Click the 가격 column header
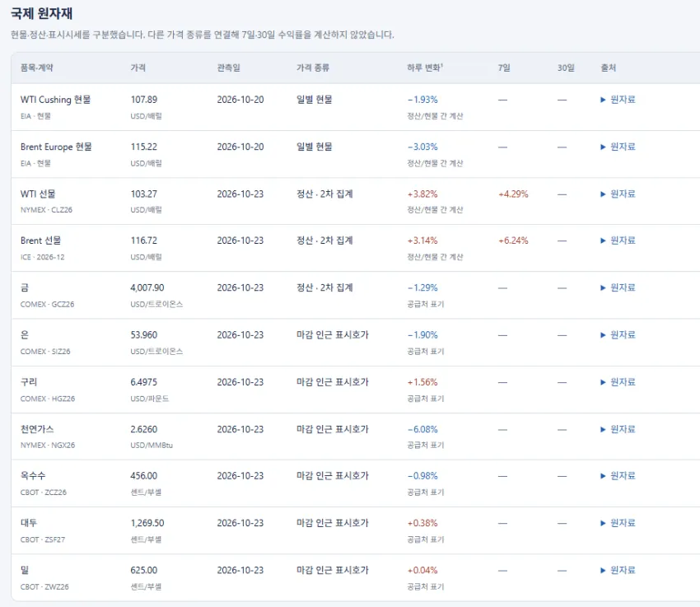The height and width of the screenshot is (607, 700). [x=138, y=68]
